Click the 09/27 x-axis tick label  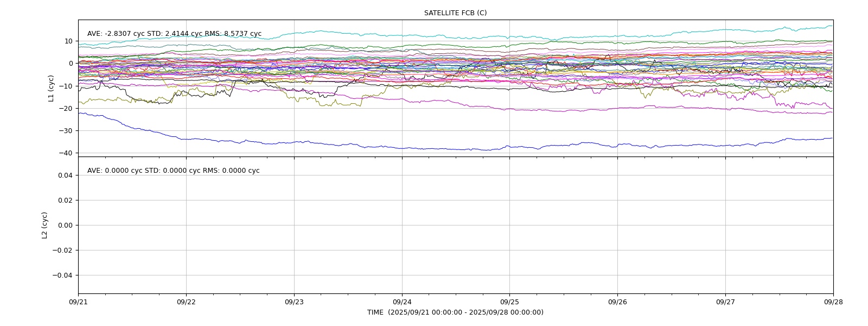(x=725, y=302)
